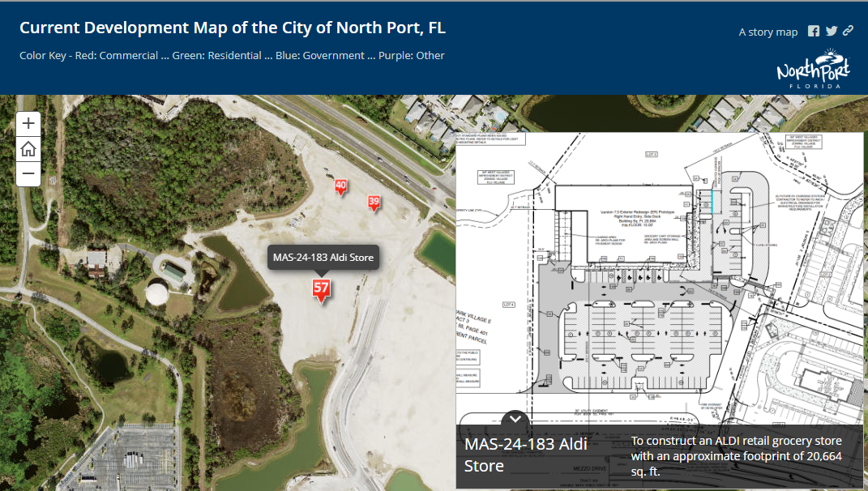Copy the story map share link
The height and width of the screenshot is (491, 868).
pos(847,30)
